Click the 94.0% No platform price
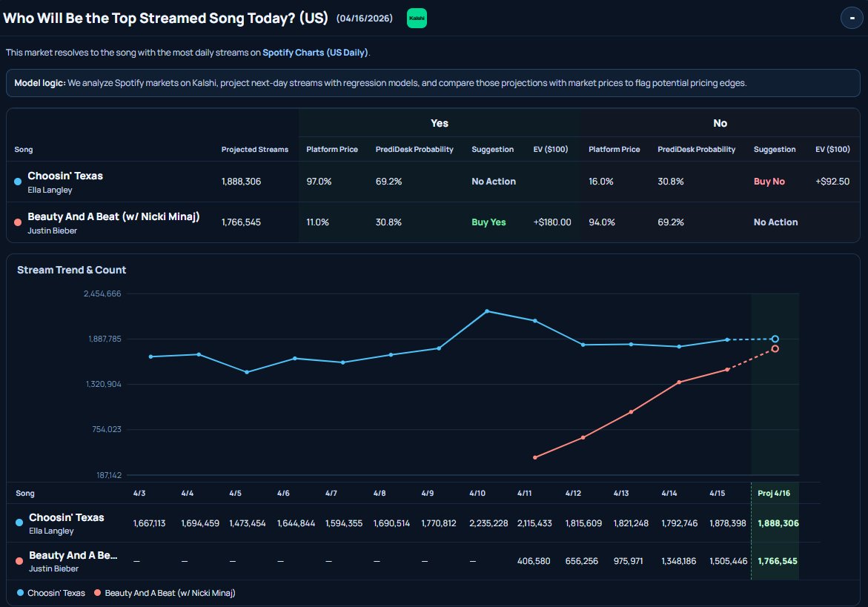 (x=602, y=222)
